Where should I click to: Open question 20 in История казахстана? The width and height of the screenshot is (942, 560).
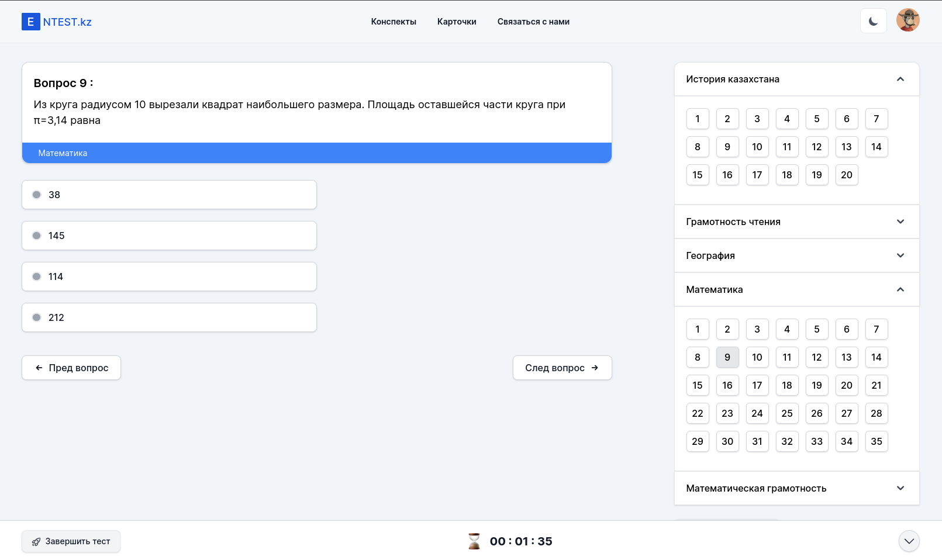coord(847,175)
